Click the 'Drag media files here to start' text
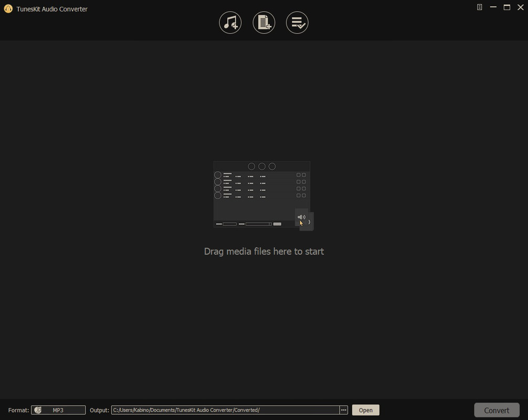The image size is (528, 420). 264,251
